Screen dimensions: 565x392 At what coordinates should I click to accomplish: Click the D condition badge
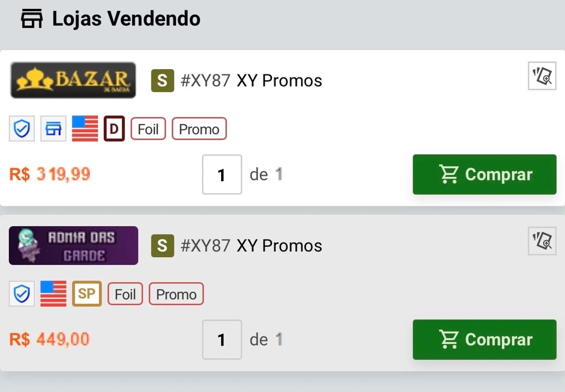(114, 129)
